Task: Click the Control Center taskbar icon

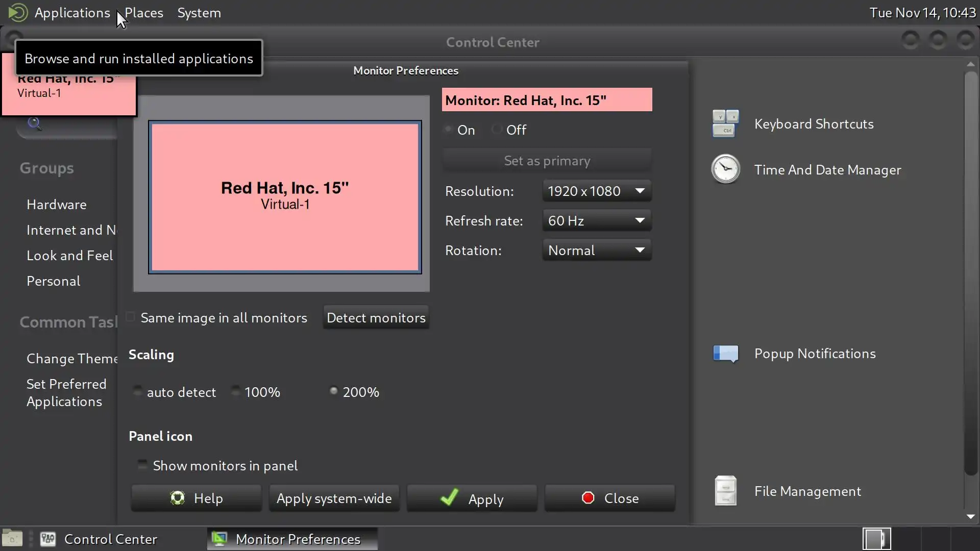Action: click(48, 539)
